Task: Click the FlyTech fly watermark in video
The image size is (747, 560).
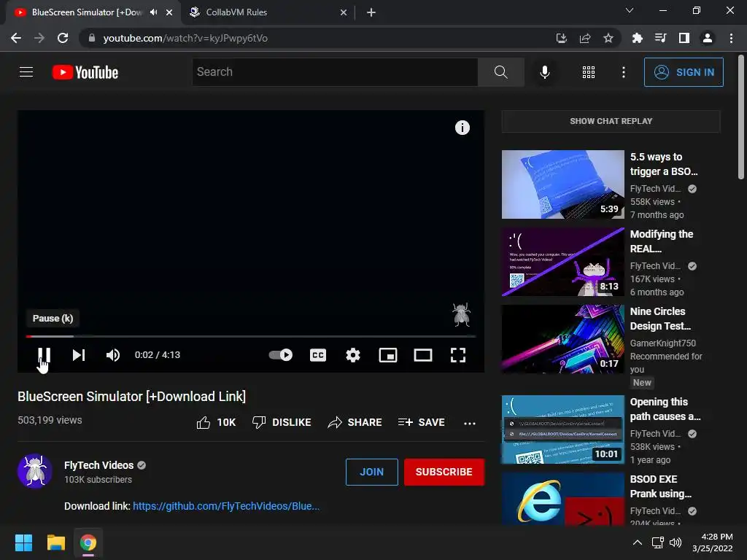Action: tap(461, 314)
